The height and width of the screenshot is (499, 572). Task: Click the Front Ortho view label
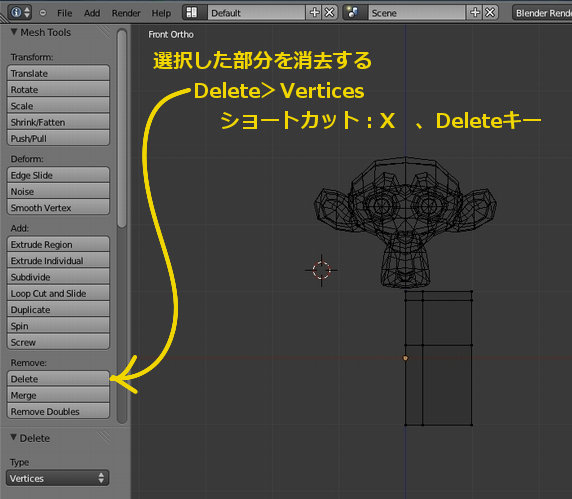click(171, 34)
